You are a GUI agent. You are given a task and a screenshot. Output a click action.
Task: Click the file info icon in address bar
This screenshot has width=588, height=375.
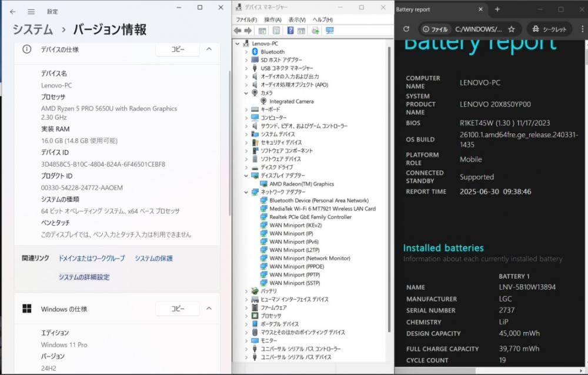point(426,29)
